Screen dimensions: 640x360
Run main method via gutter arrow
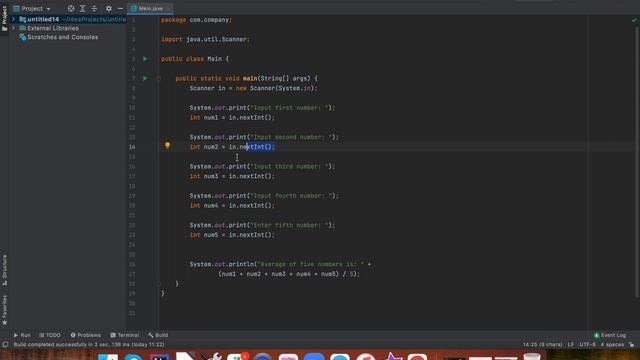click(x=145, y=78)
